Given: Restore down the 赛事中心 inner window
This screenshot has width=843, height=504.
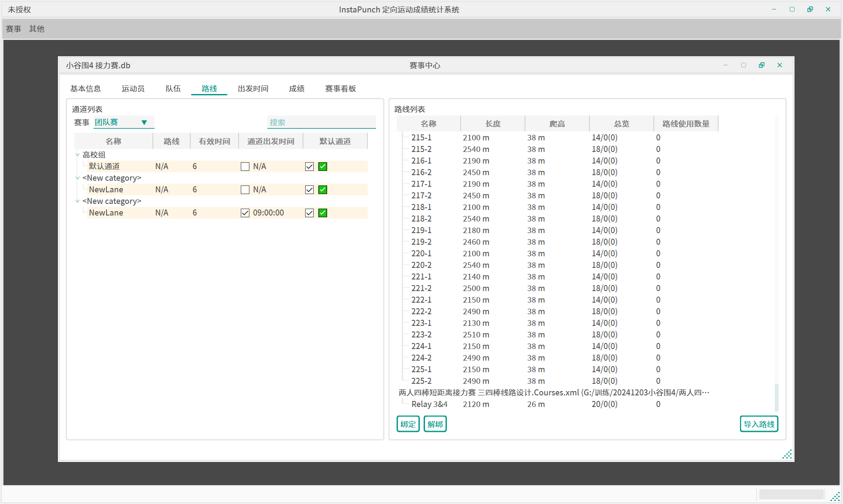Looking at the screenshot, I should point(761,65).
